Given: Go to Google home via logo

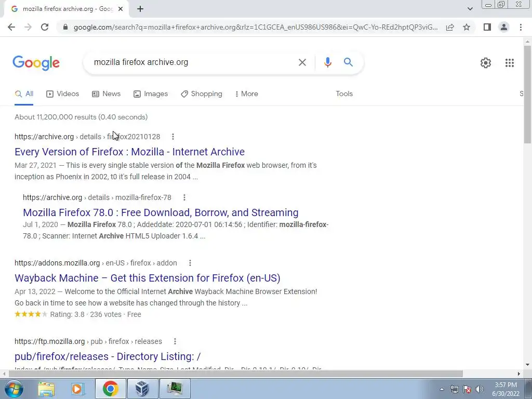Looking at the screenshot, I should 36,63.
